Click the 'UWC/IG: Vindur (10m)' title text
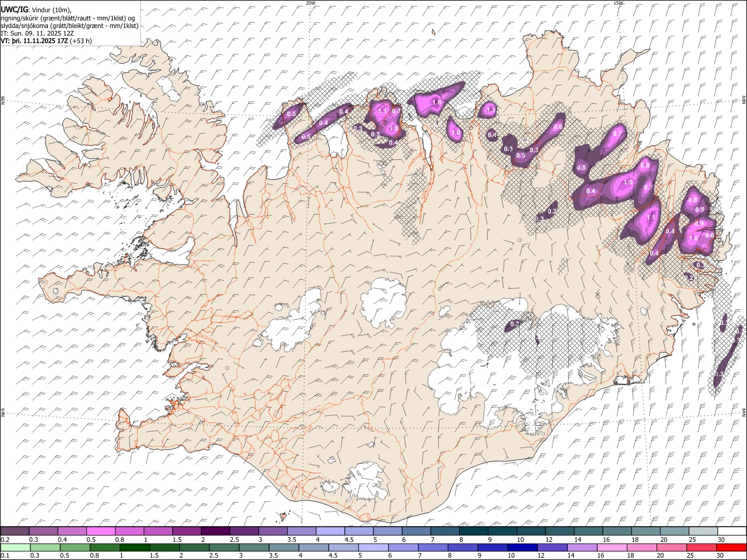The width and height of the screenshot is (747, 560). click(36, 10)
